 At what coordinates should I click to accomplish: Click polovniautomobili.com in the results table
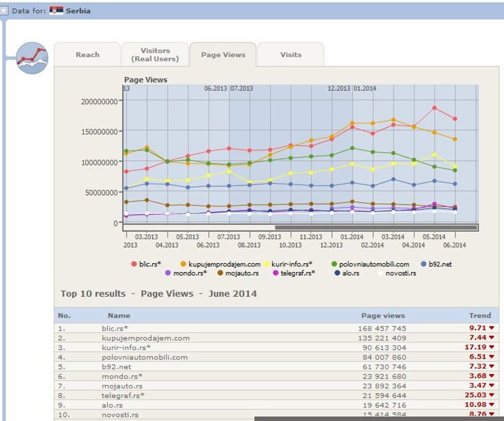[145, 357]
